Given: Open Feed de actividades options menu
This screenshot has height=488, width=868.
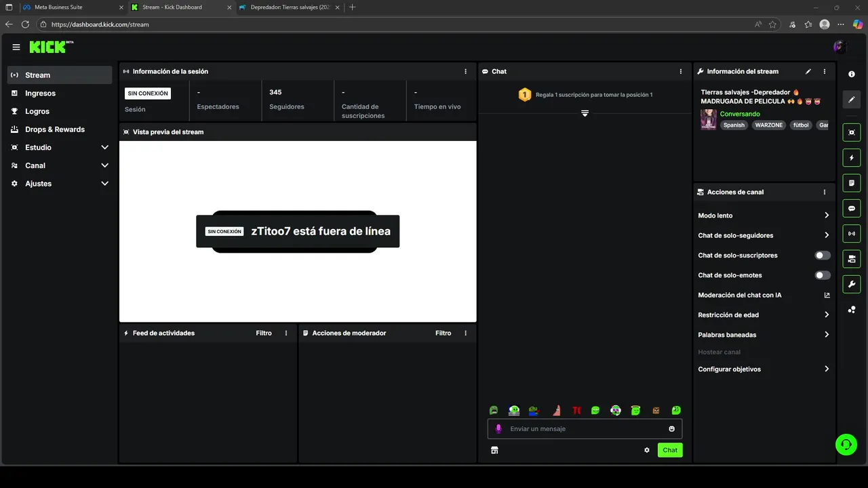Looking at the screenshot, I should point(286,333).
